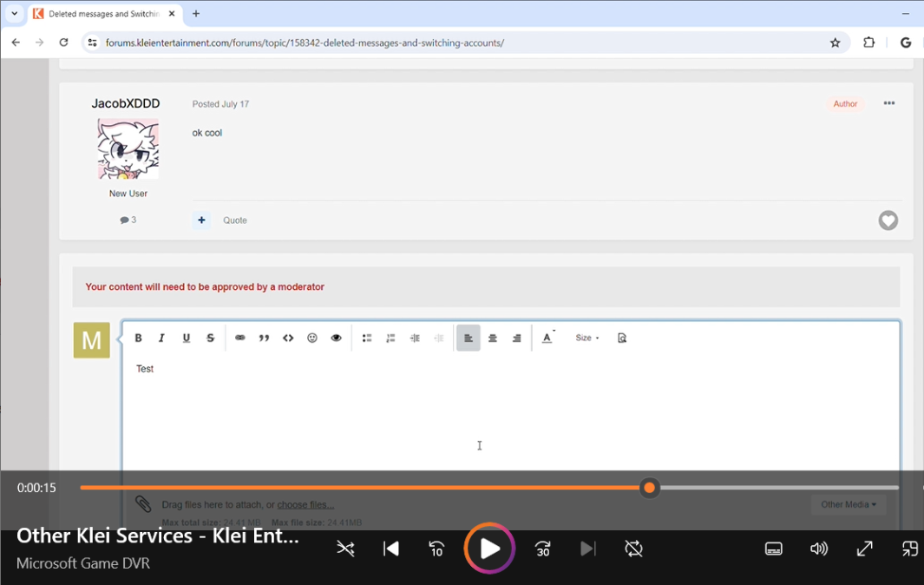
Task: Insert a quote block in the editor
Action: tap(264, 339)
